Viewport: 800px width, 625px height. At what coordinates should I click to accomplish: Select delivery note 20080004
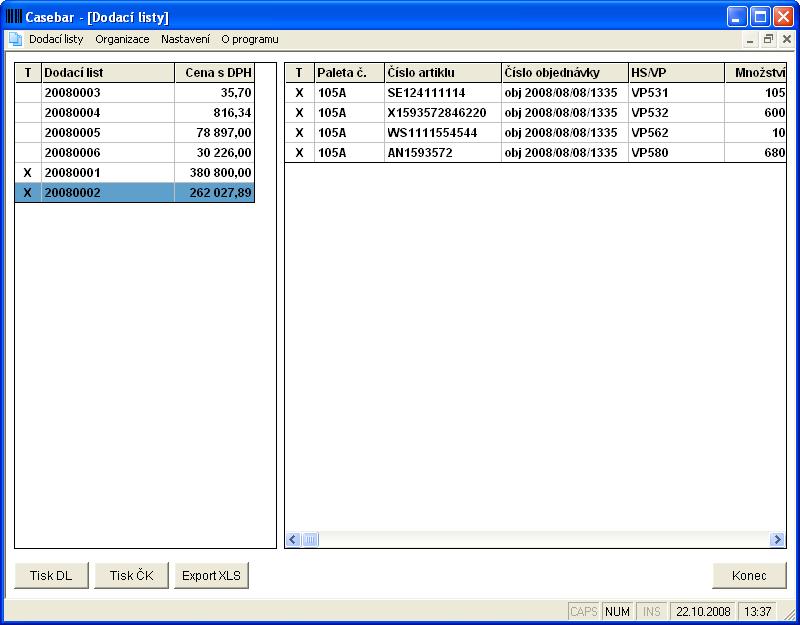click(72, 112)
